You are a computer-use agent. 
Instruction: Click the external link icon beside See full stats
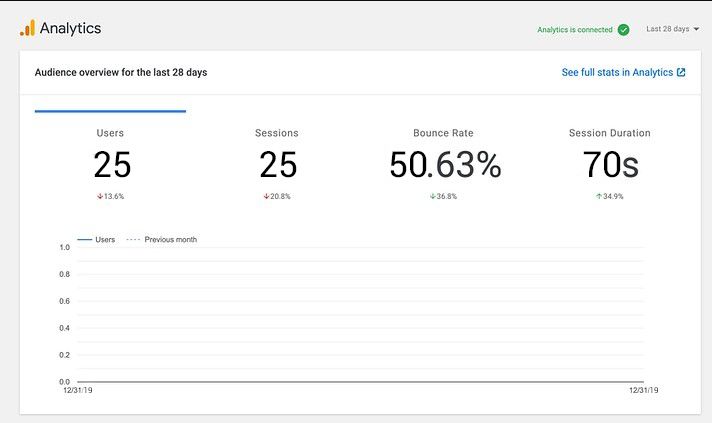point(681,72)
